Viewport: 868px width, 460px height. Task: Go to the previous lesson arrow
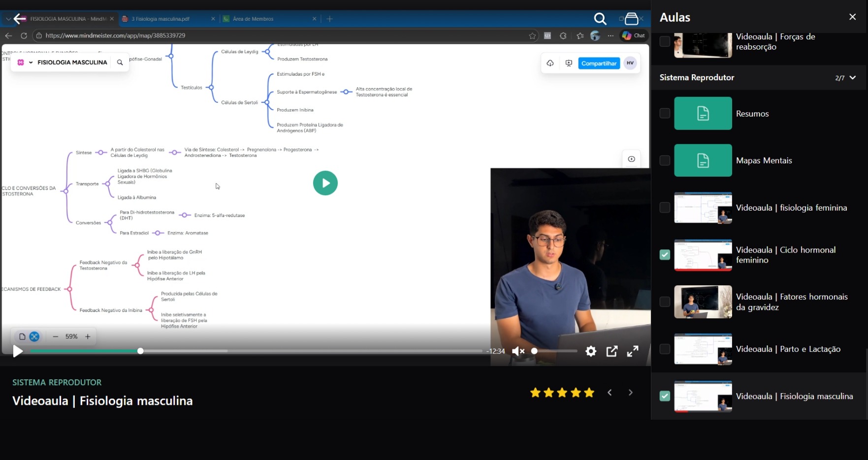[x=610, y=393]
